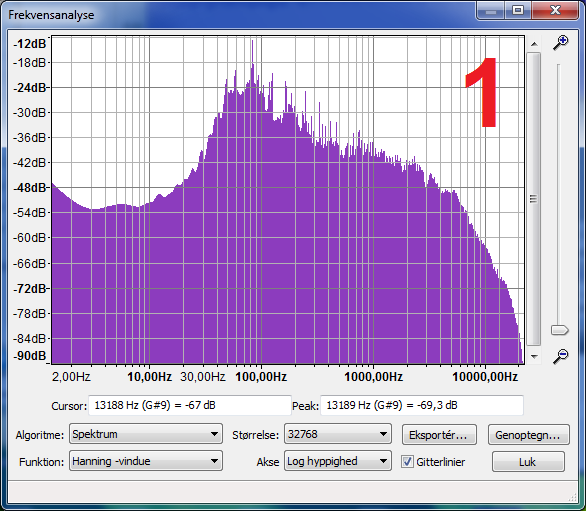Click the scroll down arrow beside graph
This screenshot has height=511, width=586.
[x=534, y=357]
